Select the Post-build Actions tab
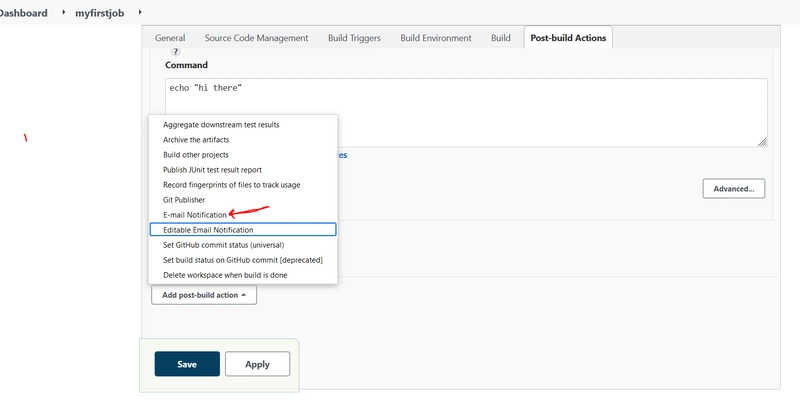 pyautogui.click(x=568, y=38)
